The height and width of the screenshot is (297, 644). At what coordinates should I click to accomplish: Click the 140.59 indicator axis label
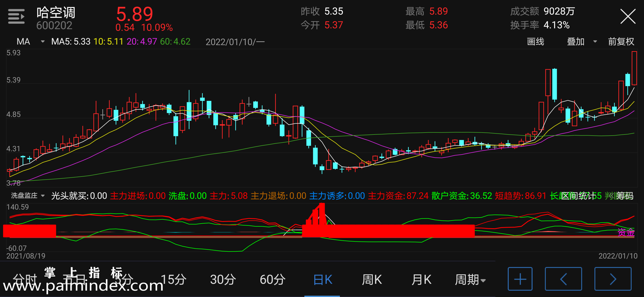18,207
